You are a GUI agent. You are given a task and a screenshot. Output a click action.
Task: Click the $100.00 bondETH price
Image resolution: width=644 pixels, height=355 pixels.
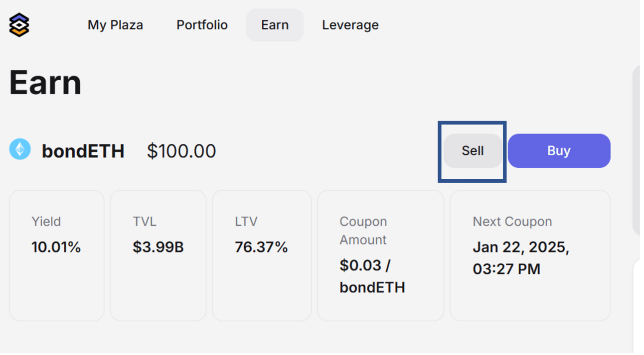click(x=181, y=151)
